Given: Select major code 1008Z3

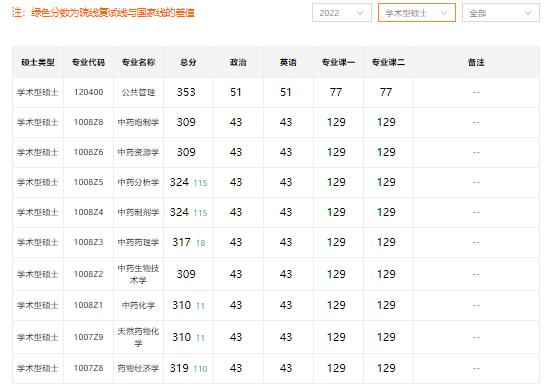Looking at the screenshot, I should [88, 242].
